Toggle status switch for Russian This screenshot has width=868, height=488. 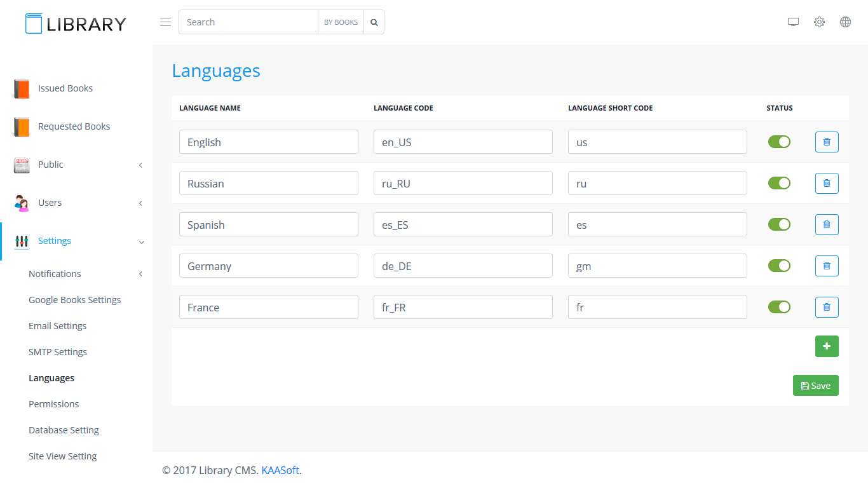pyautogui.click(x=779, y=183)
